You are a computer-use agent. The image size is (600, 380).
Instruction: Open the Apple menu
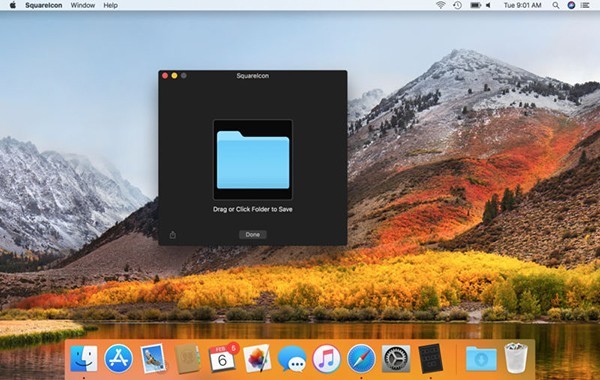13,5
